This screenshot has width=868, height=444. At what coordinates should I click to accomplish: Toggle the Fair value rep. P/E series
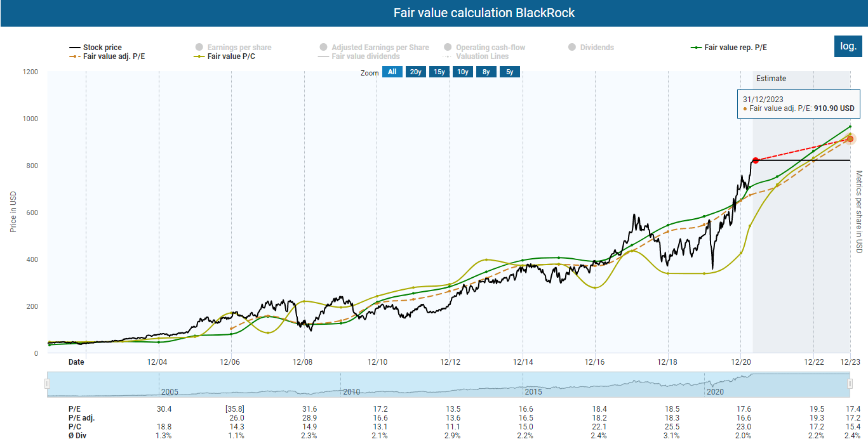[728, 48]
